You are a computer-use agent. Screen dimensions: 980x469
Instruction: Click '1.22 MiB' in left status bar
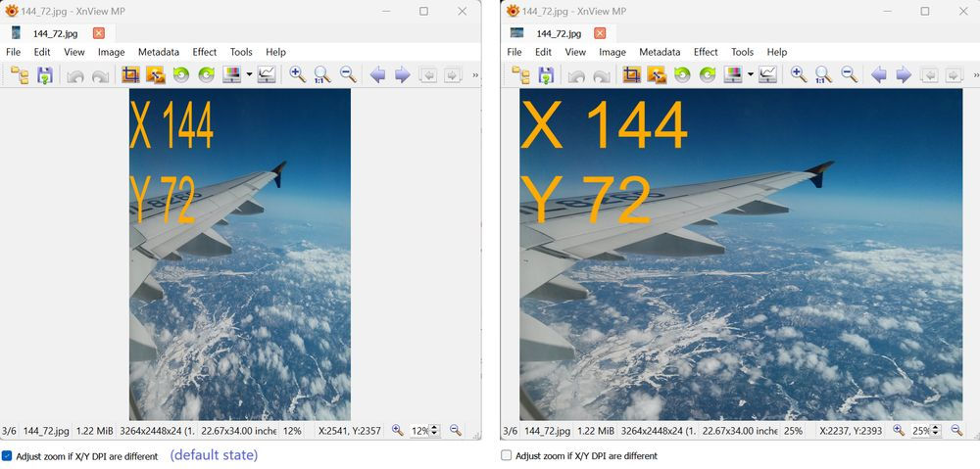coord(94,430)
